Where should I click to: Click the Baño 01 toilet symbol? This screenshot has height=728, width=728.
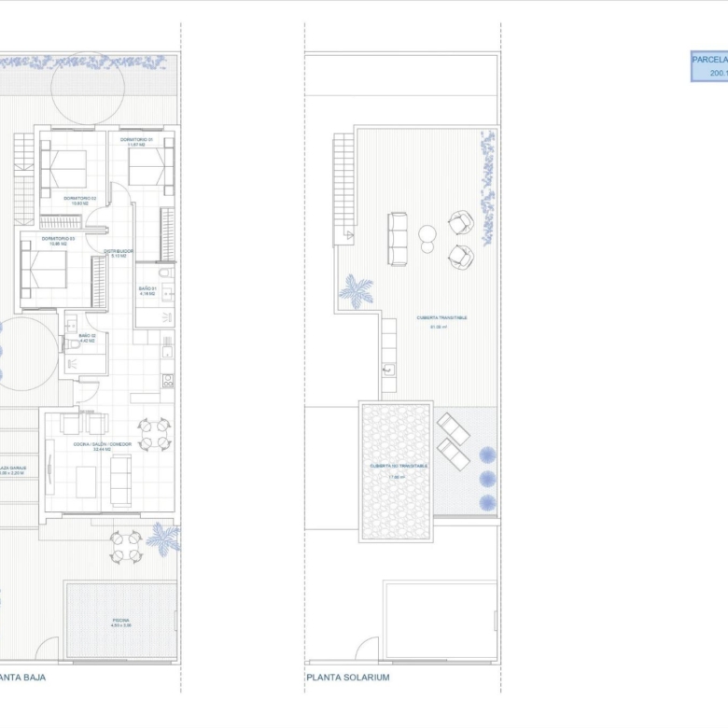click(x=164, y=273)
